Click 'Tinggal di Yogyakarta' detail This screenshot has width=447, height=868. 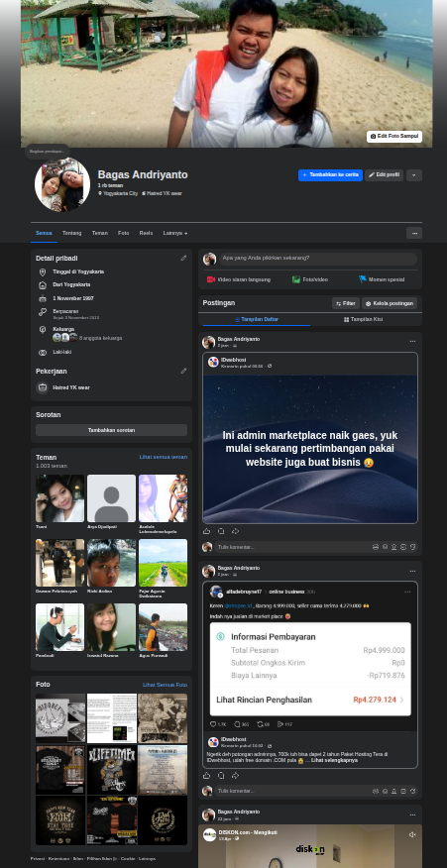[x=78, y=271]
